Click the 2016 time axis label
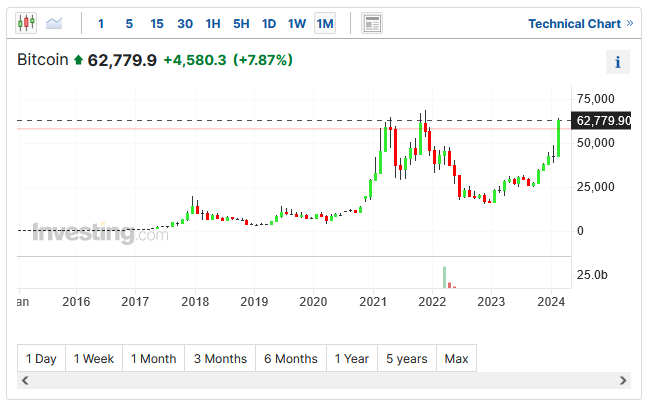 coord(76,302)
